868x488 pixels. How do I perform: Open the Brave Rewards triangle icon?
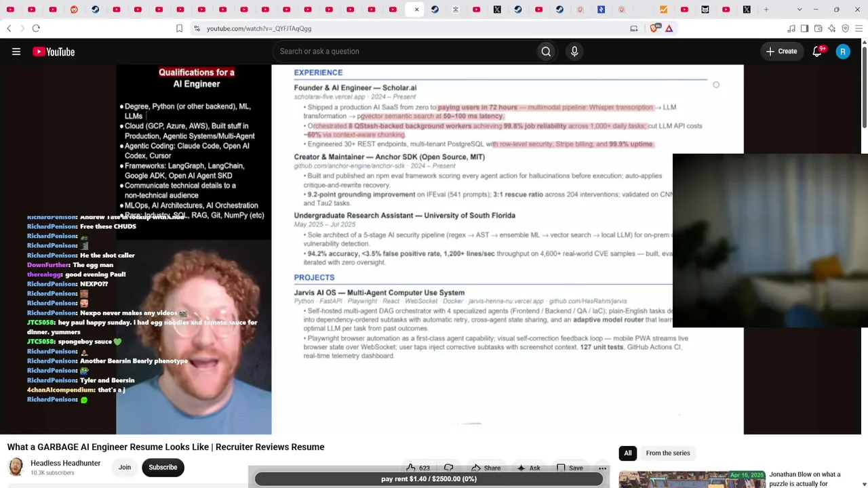click(669, 28)
